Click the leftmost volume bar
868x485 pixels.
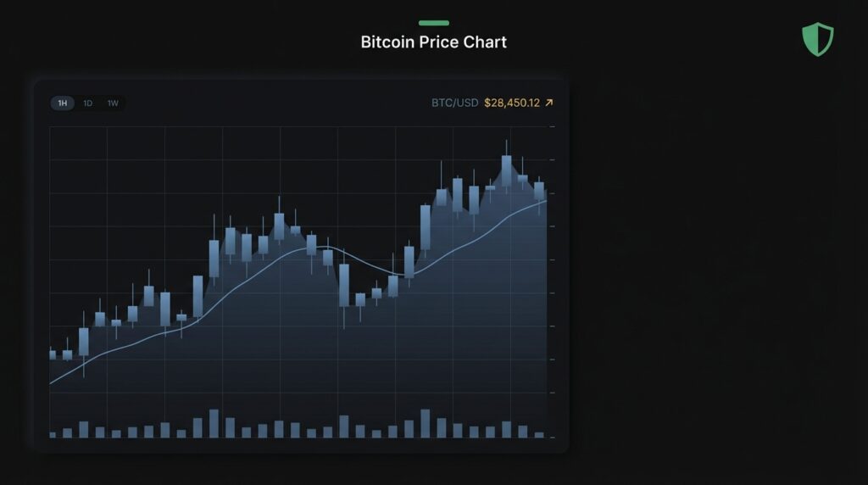pos(53,434)
